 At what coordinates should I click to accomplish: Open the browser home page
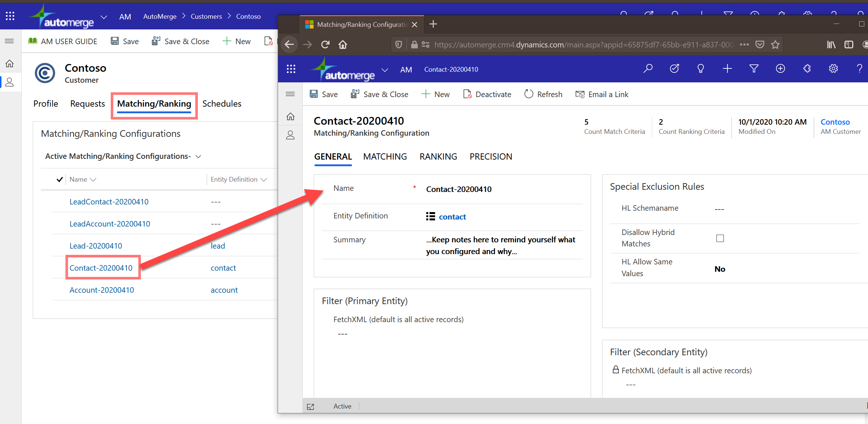pyautogui.click(x=343, y=44)
